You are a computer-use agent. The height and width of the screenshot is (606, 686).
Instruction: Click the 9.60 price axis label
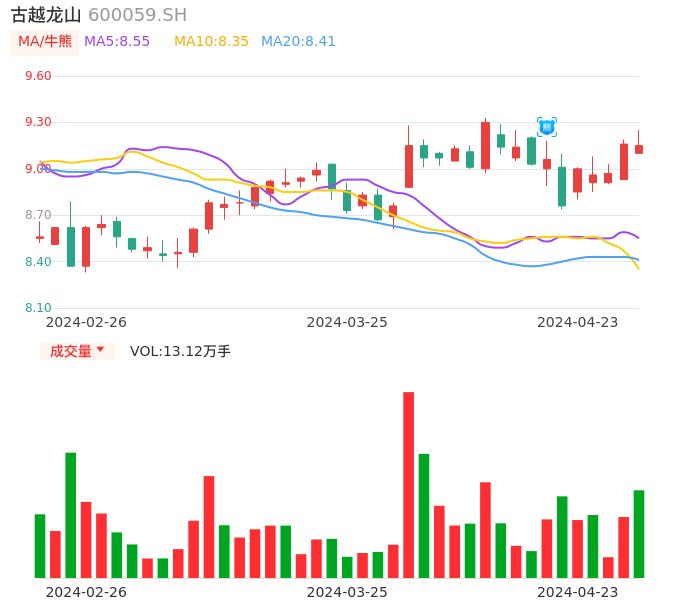pos(37,76)
